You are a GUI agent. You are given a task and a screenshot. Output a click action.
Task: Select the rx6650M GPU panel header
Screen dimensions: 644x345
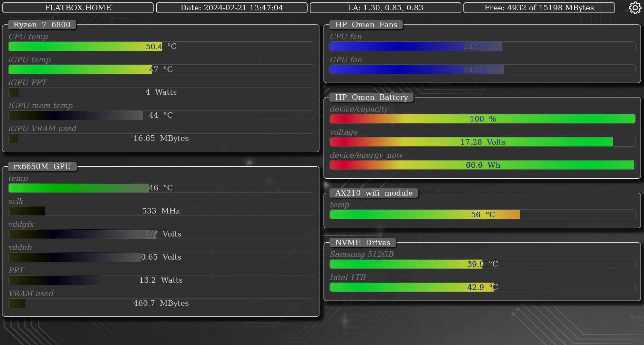click(42, 166)
